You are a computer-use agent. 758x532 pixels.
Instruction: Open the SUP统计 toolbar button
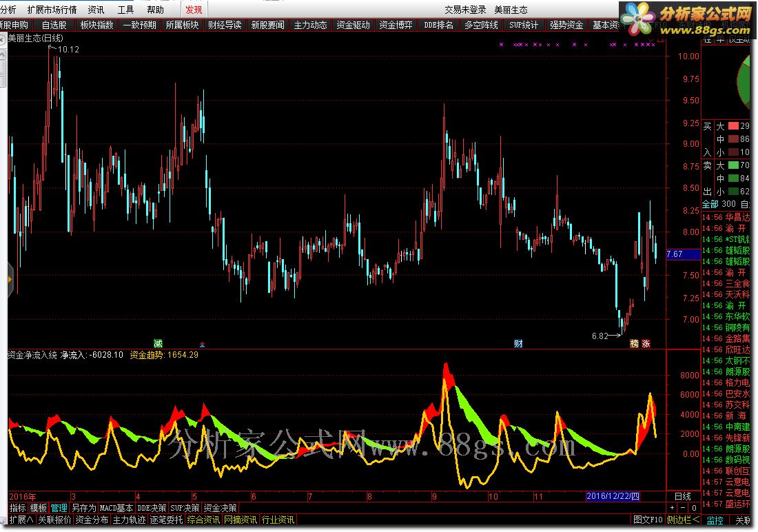pos(524,25)
